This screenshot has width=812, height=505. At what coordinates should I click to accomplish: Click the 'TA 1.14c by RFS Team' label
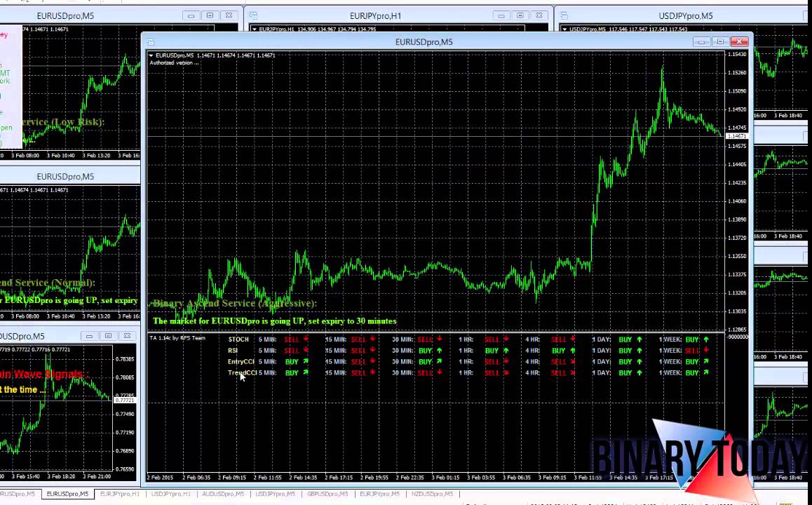(x=177, y=338)
